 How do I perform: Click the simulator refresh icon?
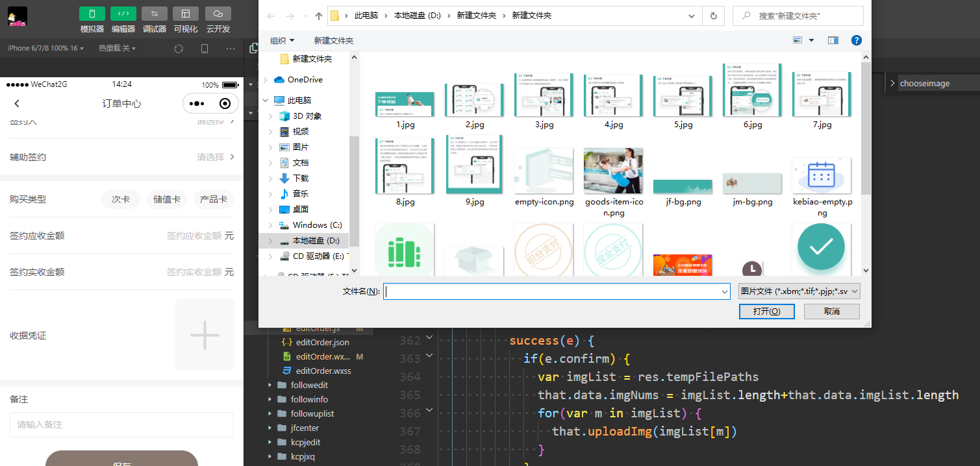[179, 49]
